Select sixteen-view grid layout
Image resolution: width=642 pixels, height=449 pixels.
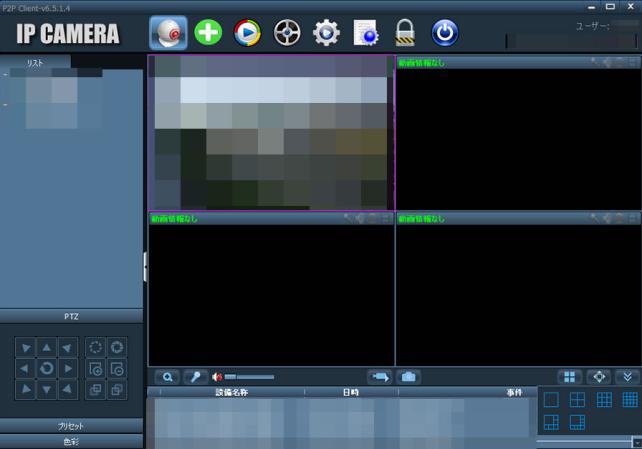(630, 399)
